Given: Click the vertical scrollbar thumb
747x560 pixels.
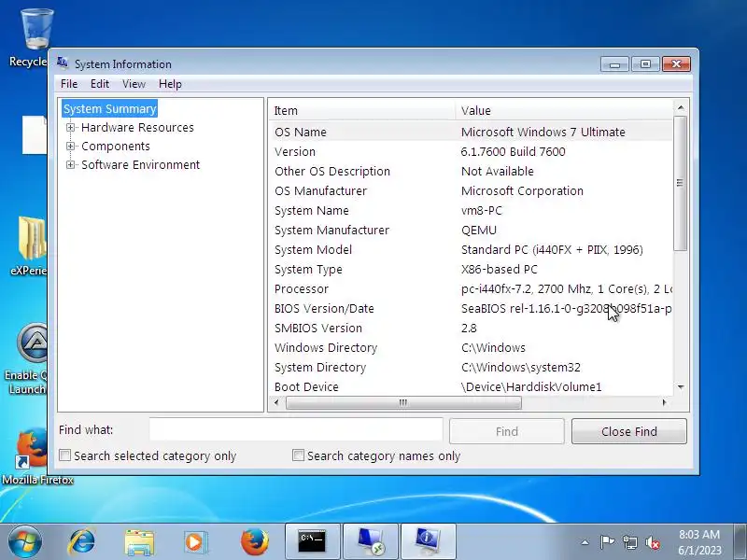Looking at the screenshot, I should point(681,183).
